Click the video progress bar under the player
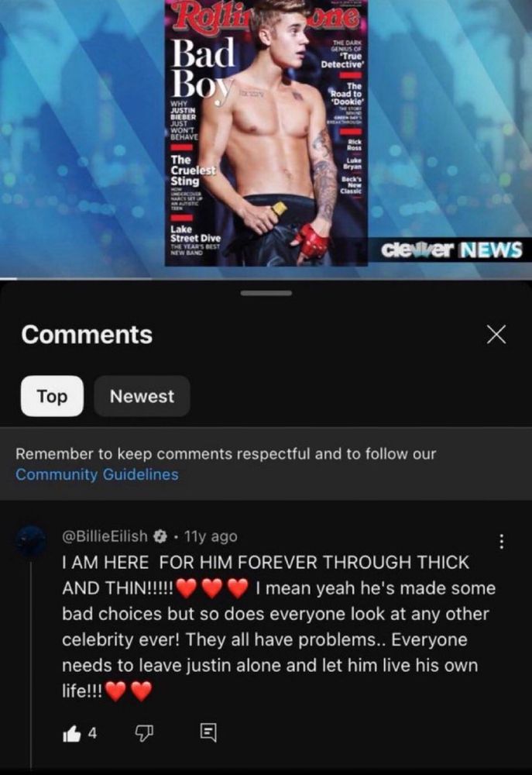Viewport: 532px width, 775px height. coord(266,279)
